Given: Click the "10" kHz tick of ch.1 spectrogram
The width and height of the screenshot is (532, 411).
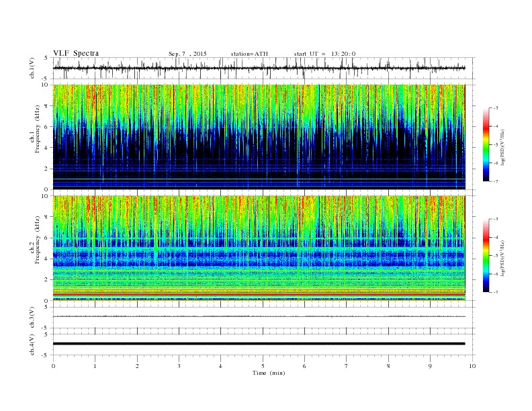Looking at the screenshot, I should click(46, 85).
